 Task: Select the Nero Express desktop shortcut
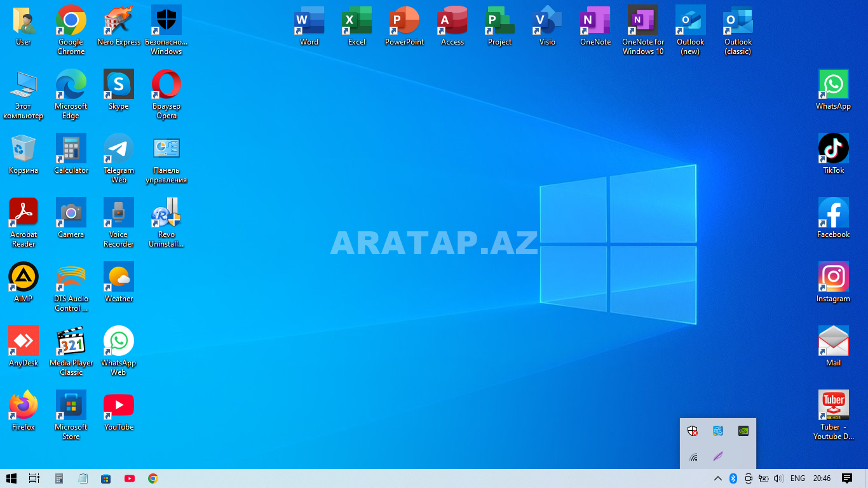[119, 25]
